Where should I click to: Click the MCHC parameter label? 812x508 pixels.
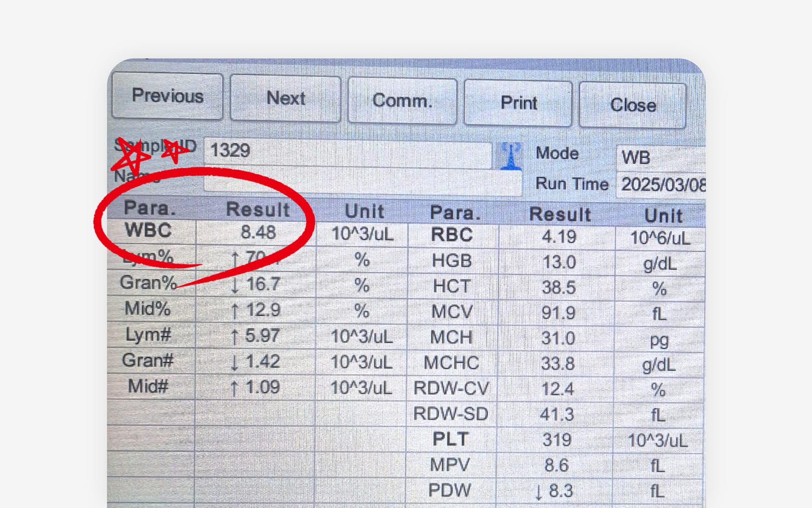451,363
